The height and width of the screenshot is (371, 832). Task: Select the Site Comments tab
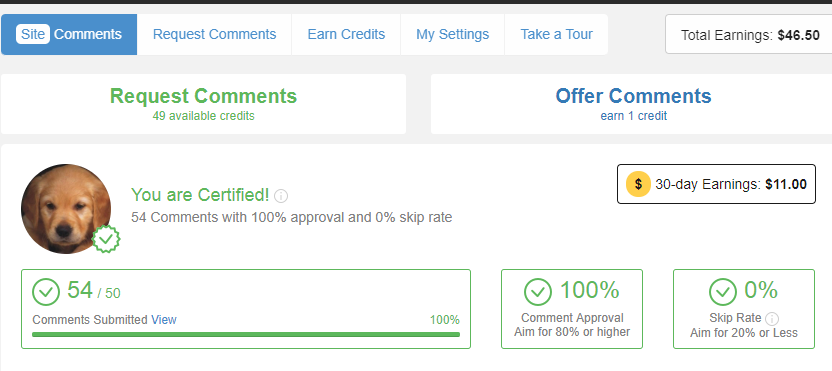(x=69, y=34)
